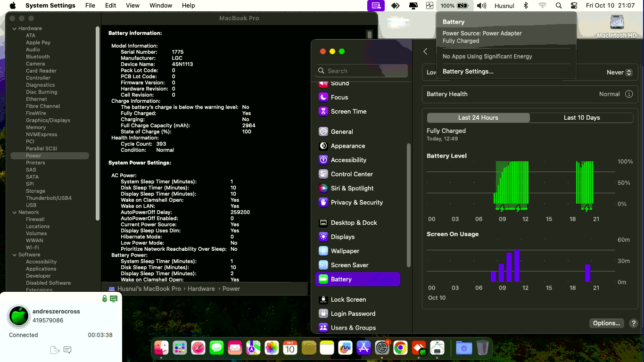This screenshot has height=362, width=644.
Task: Open the Help menu
Action: (189, 6)
